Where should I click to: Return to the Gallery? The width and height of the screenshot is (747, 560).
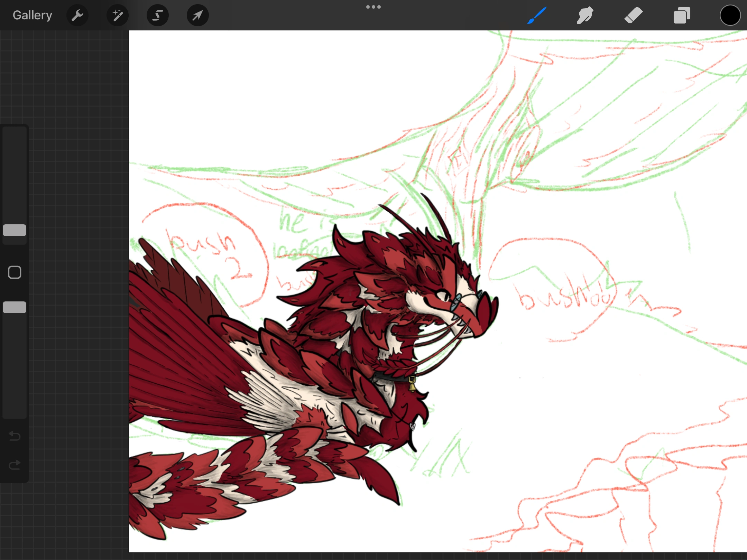32,15
